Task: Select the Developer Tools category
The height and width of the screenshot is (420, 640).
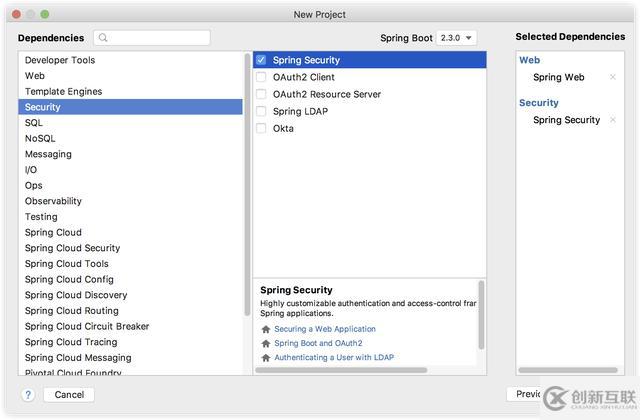Action: [x=60, y=60]
